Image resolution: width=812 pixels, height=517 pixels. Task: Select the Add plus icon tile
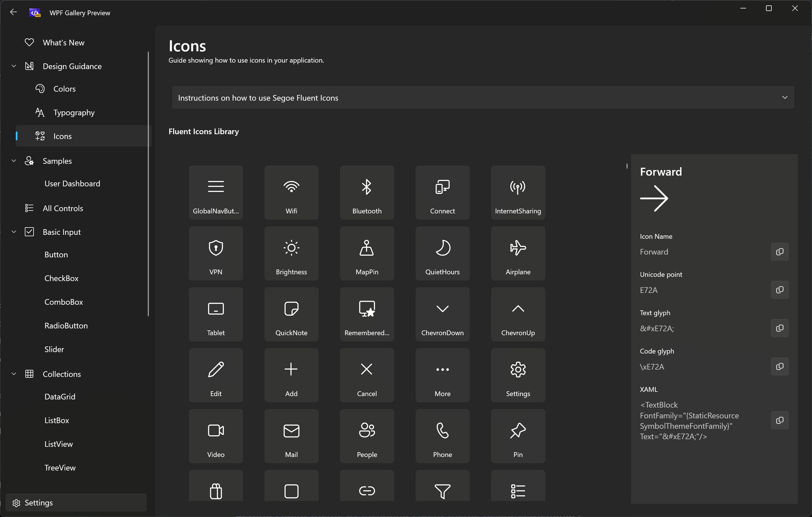point(291,375)
